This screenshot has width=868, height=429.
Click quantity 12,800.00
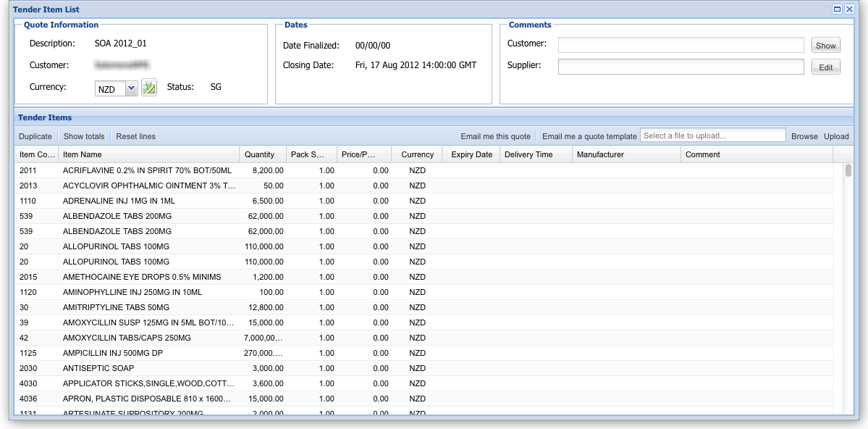266,307
